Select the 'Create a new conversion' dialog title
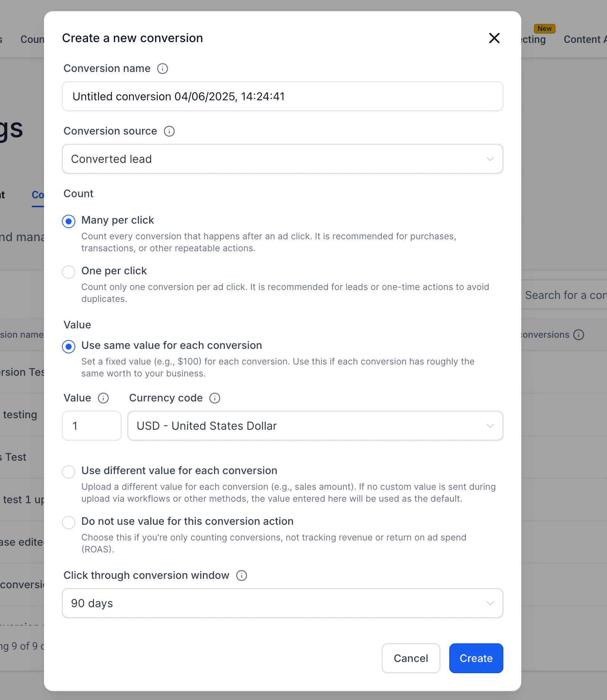 tap(132, 38)
